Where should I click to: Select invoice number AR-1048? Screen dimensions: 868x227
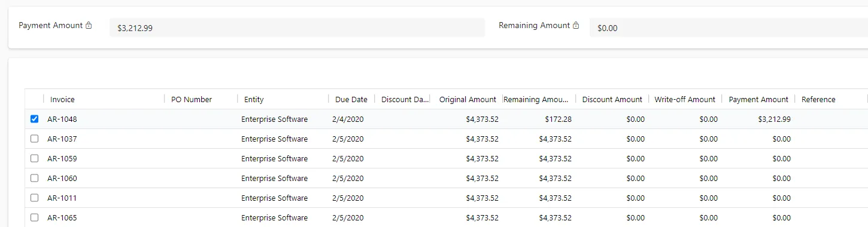62,119
